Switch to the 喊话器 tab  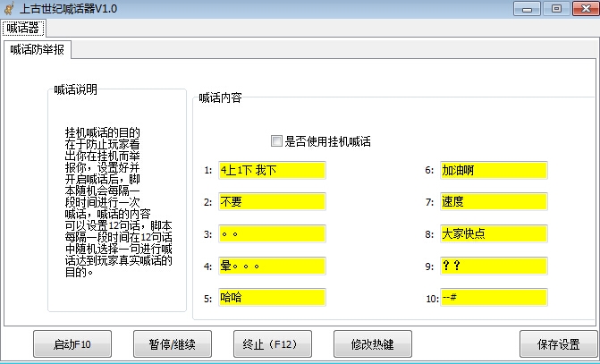click(23, 29)
